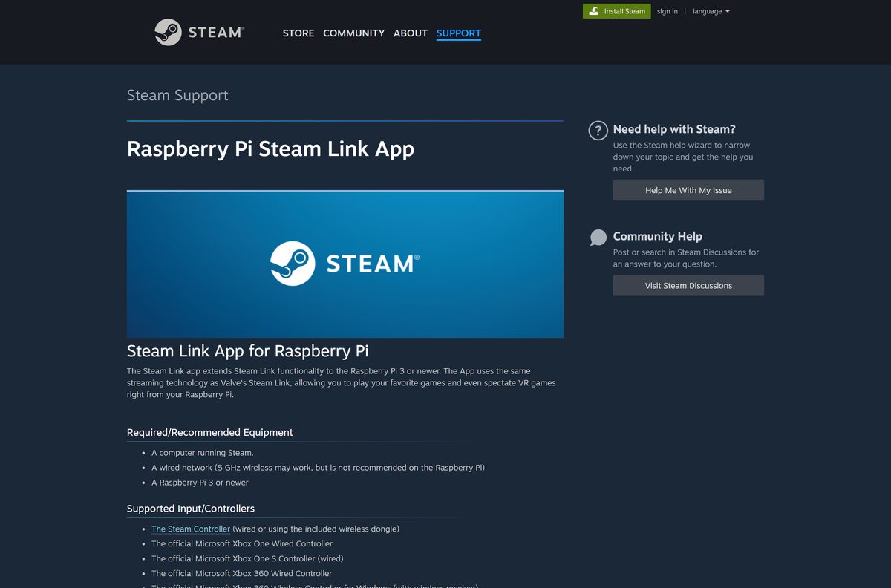Image resolution: width=891 pixels, height=588 pixels.
Task: Click 'A computer running Steam.' list item
Action: (203, 453)
